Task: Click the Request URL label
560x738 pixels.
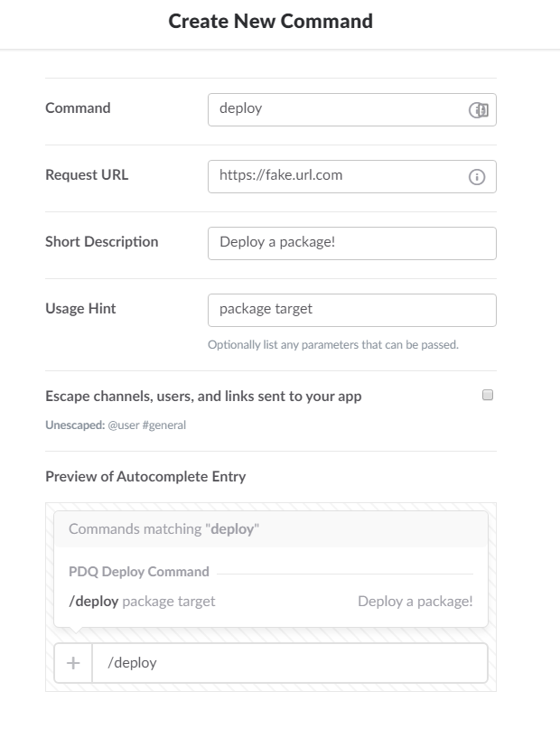Action: pos(87,175)
